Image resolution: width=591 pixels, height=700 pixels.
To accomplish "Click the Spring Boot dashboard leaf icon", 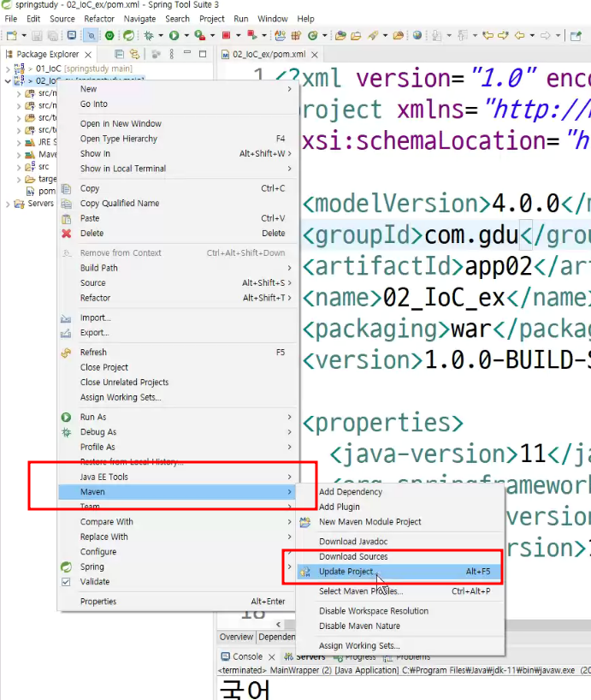I will pos(129,36).
